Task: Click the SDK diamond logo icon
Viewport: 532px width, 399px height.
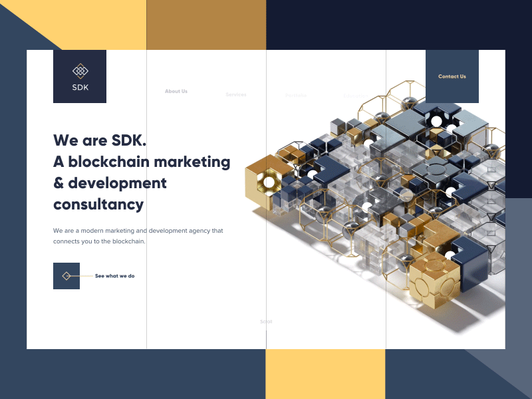Action: 79,70
